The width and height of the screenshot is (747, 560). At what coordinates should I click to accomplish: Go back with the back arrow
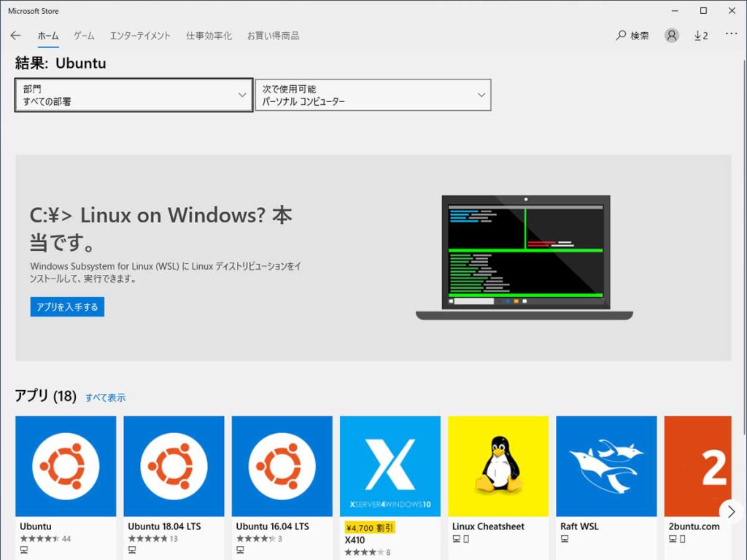[x=16, y=36]
